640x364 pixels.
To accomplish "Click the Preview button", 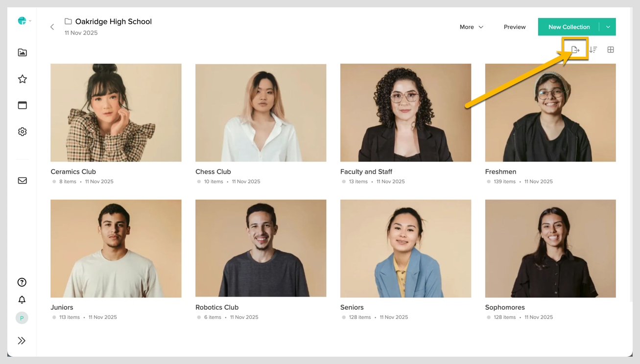I will [x=515, y=27].
